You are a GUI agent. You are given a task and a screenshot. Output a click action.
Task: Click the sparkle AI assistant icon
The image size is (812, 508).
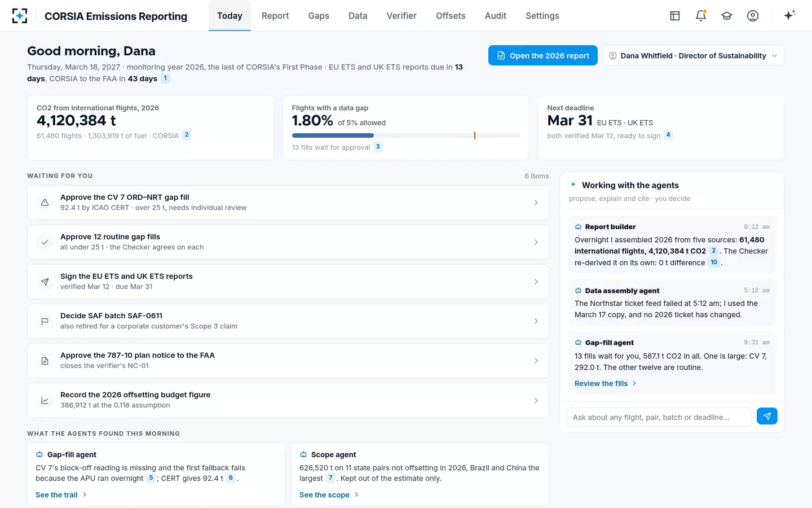click(789, 15)
